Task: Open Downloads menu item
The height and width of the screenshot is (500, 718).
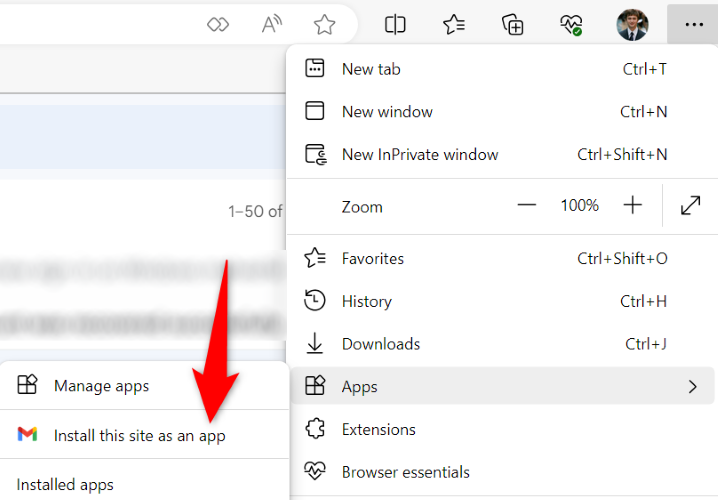Action: (502, 344)
